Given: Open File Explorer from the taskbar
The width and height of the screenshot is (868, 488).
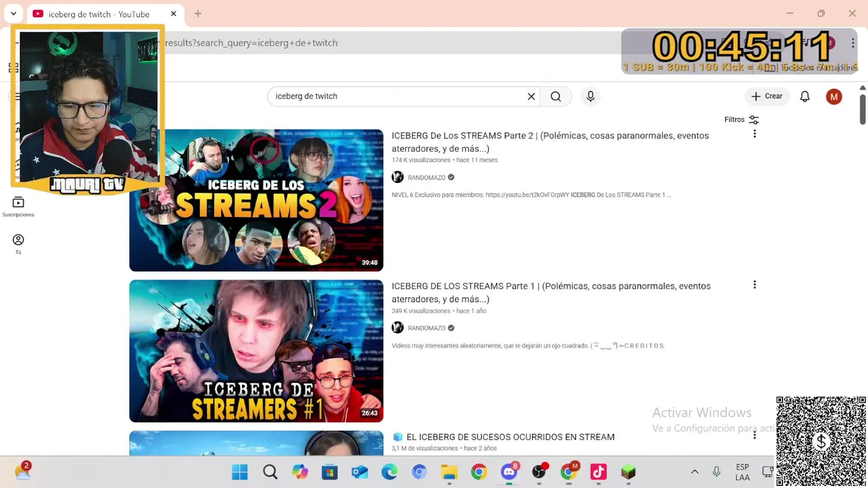Looking at the screenshot, I should (x=449, y=472).
